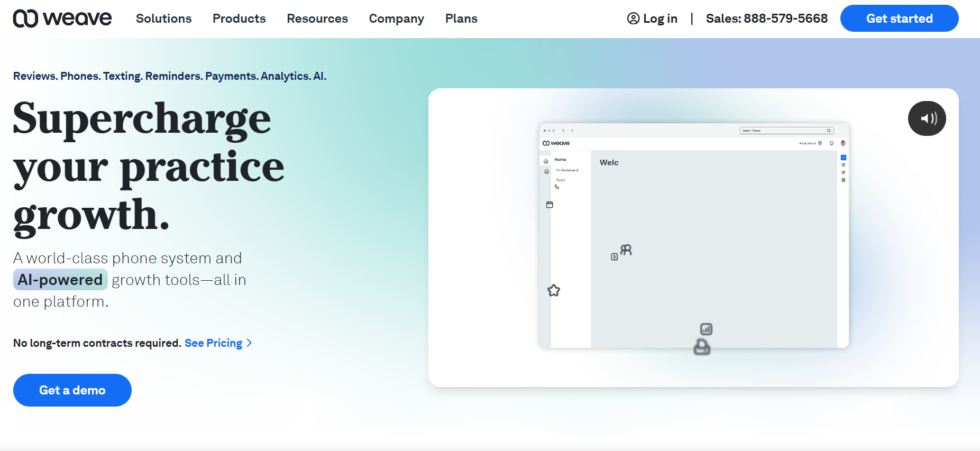Click the "Welc" heading in the demo
The image size is (980, 451).
point(609,163)
